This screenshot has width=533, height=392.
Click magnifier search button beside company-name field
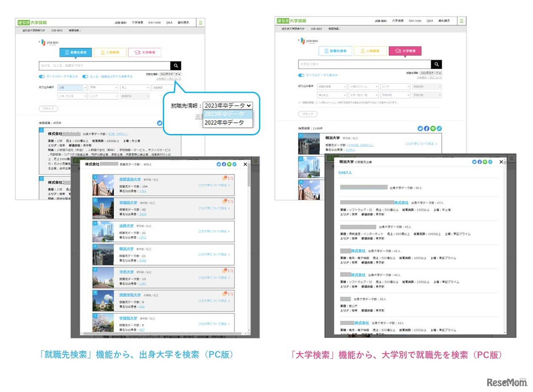tap(176, 66)
